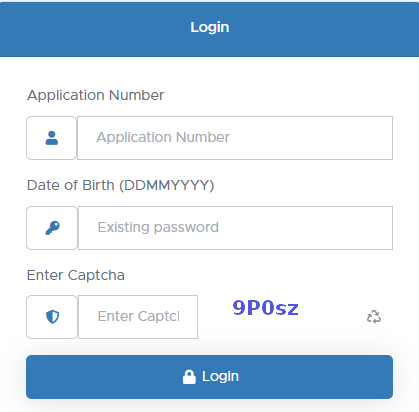Submit the form with the blue Login button
This screenshot has width=419, height=412.
point(209,377)
